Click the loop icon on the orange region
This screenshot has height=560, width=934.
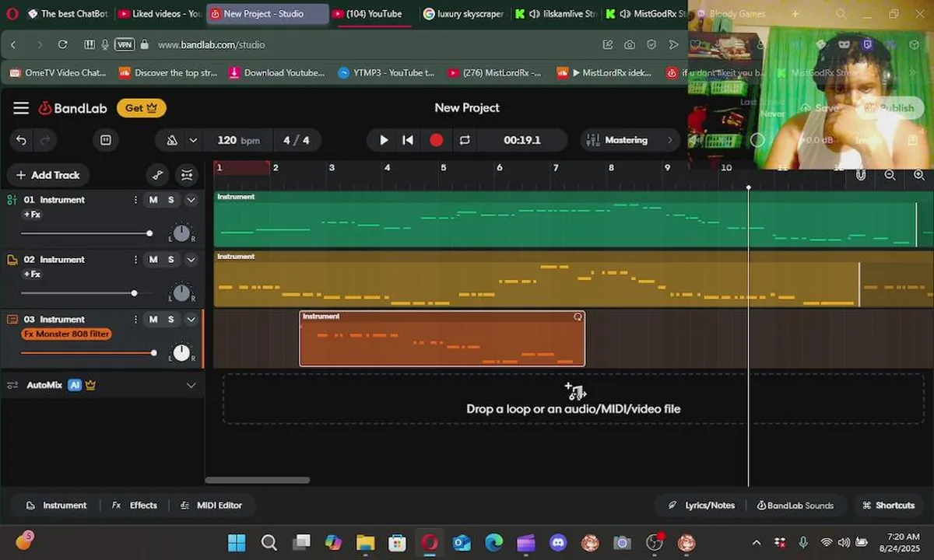(x=578, y=317)
